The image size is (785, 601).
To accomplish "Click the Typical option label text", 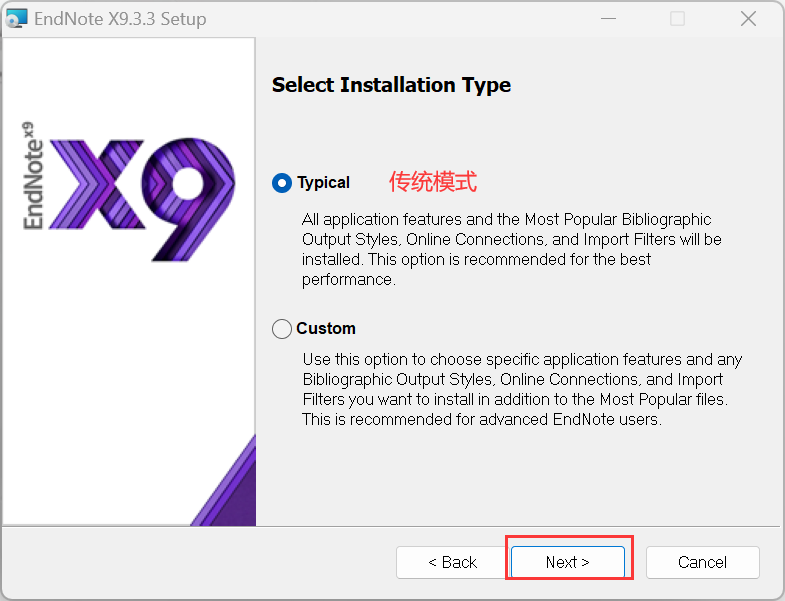I will [323, 183].
